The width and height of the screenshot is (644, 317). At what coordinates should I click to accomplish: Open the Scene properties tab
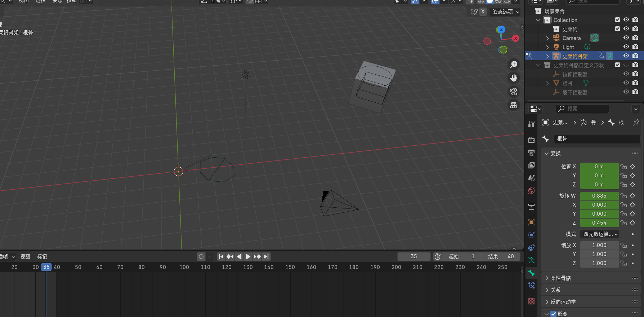click(531, 178)
